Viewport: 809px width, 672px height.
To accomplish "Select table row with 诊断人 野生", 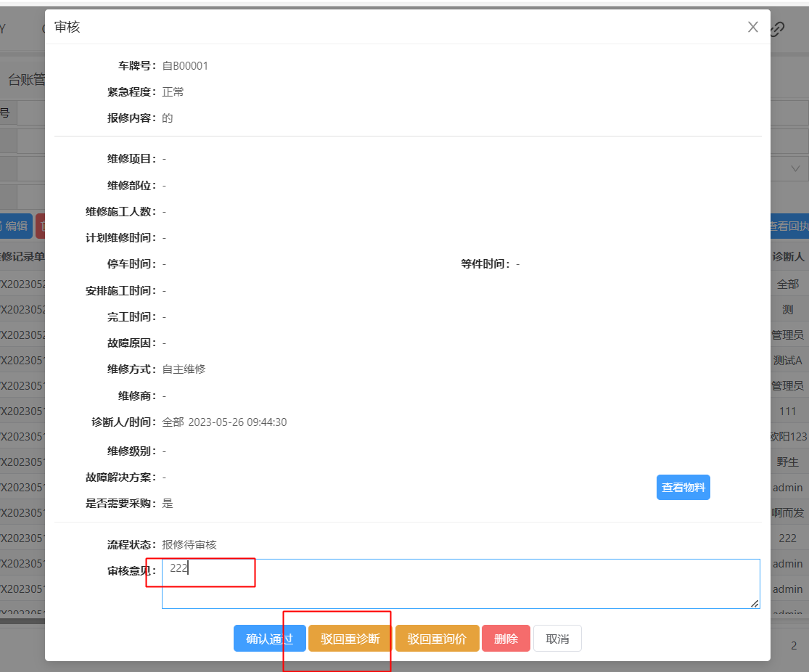I will tap(788, 462).
